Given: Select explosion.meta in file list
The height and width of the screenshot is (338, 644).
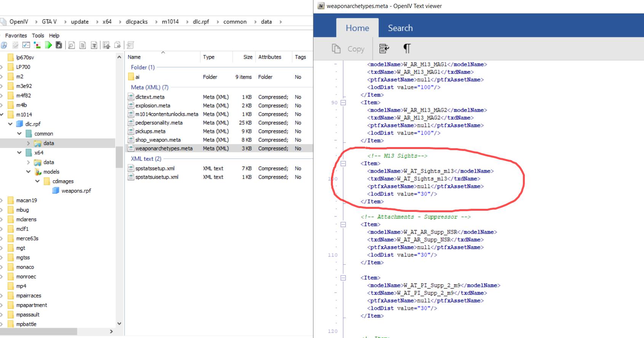Looking at the screenshot, I should [x=152, y=106].
